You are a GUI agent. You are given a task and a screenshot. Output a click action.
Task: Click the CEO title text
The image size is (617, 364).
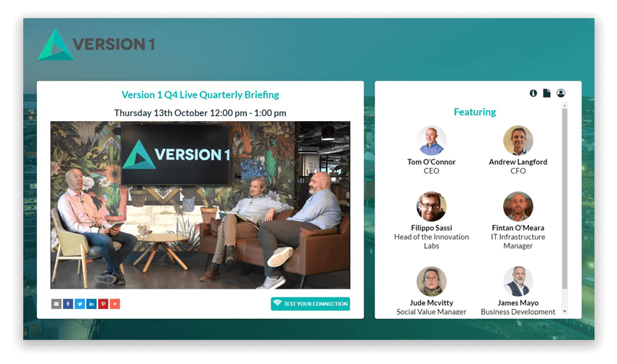point(431,171)
